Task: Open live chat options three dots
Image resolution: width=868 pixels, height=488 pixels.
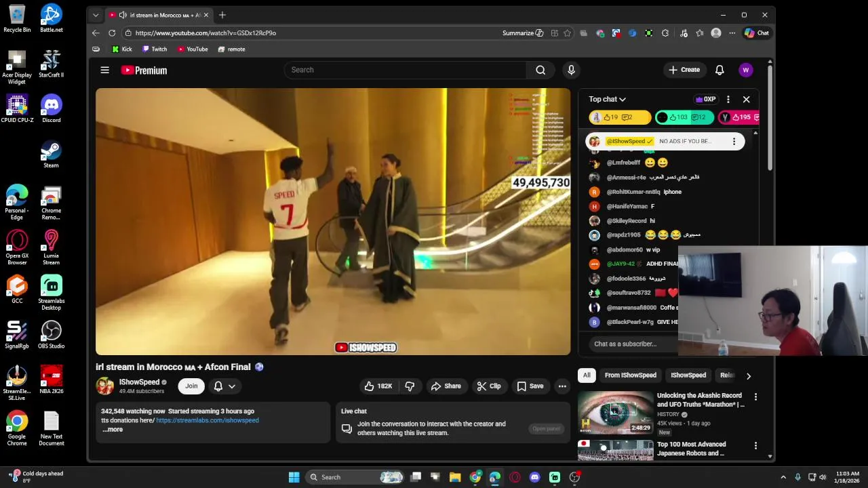Action: pos(728,99)
